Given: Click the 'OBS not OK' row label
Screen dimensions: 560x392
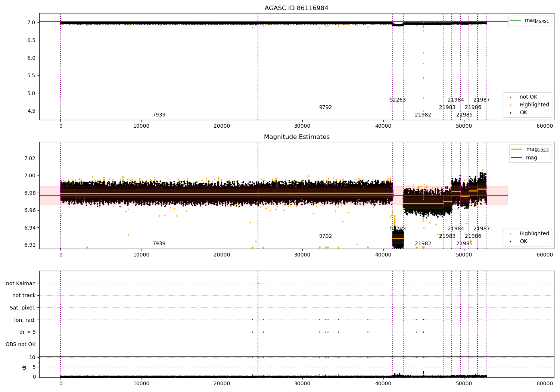Looking at the screenshot, I should click(x=21, y=344).
